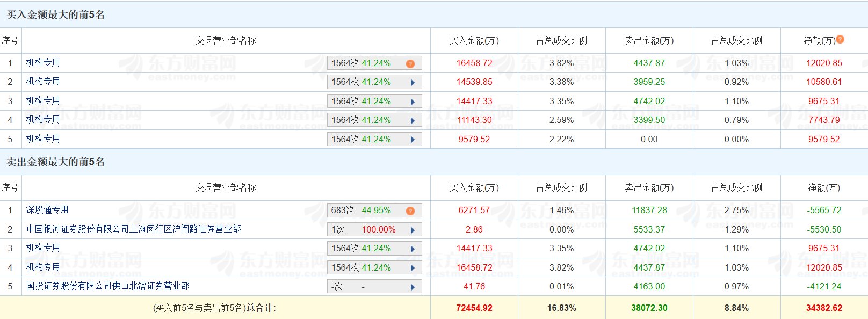Select the net amount -5530.50
This screenshot has height=319, width=868.
(824, 230)
